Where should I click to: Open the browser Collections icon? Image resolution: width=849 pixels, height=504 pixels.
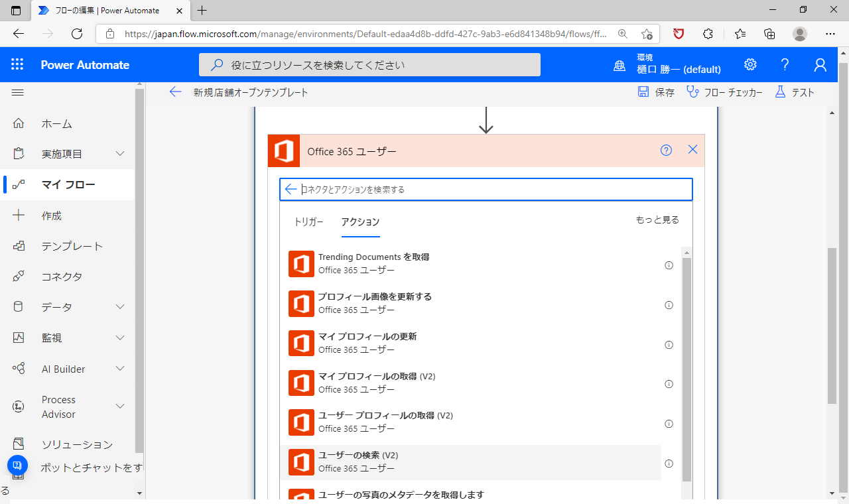pos(769,34)
